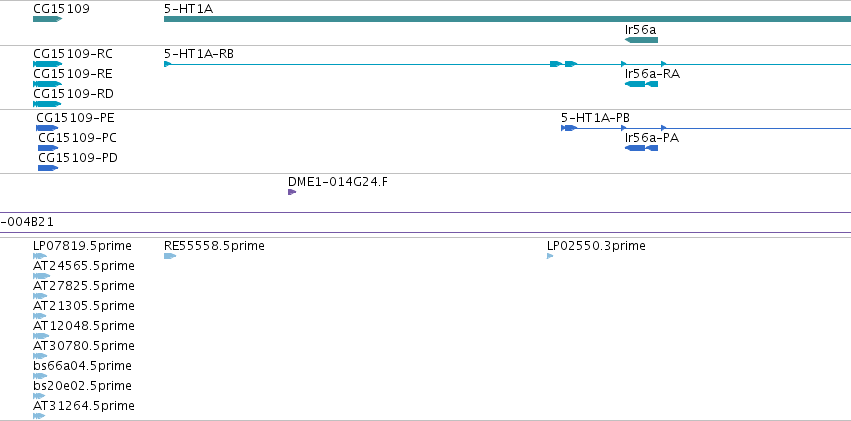
Task: Click the CG15109-PC label
Action: click(77, 138)
